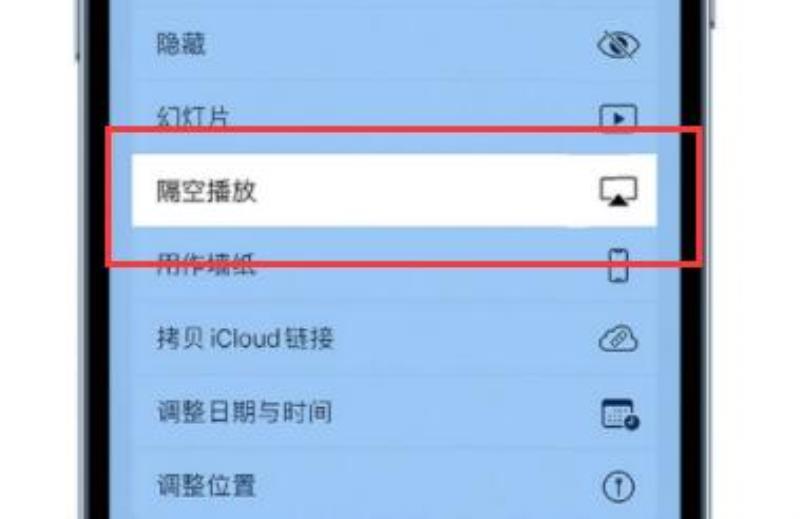Open the 调整日期与时间 option text
This screenshot has height=519, width=800.
(244, 412)
